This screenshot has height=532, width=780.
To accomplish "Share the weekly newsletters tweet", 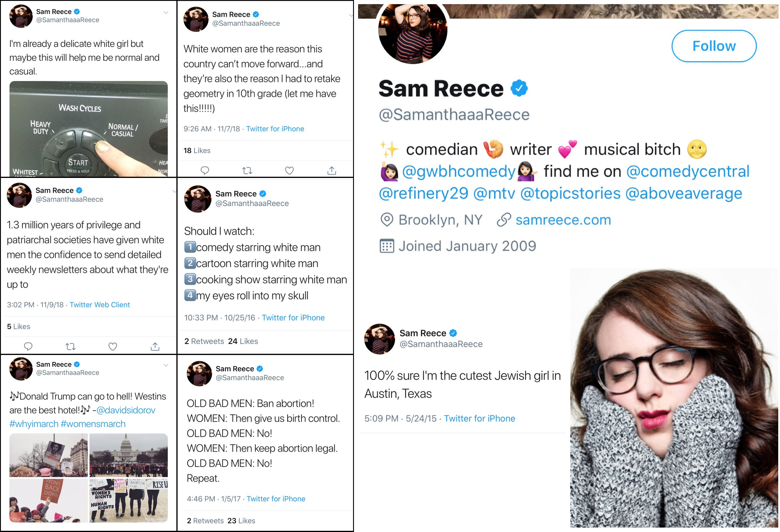I will 155,346.
